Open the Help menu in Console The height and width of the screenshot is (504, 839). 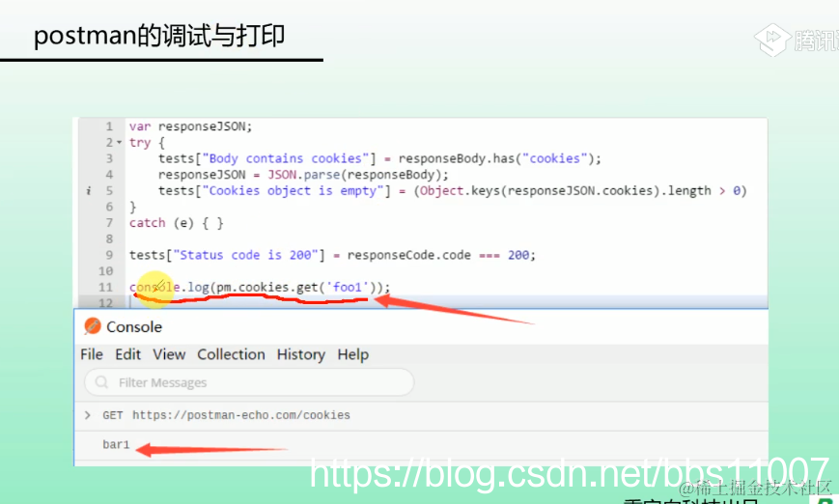click(x=352, y=354)
